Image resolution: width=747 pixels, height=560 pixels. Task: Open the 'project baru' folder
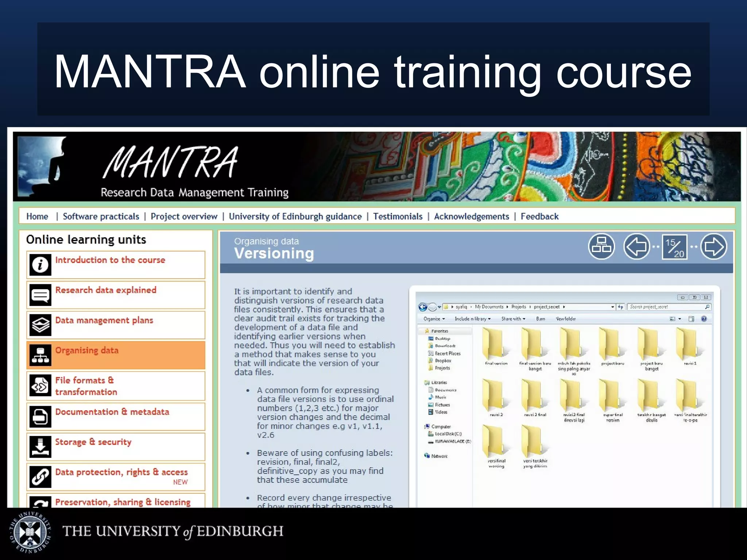click(612, 346)
